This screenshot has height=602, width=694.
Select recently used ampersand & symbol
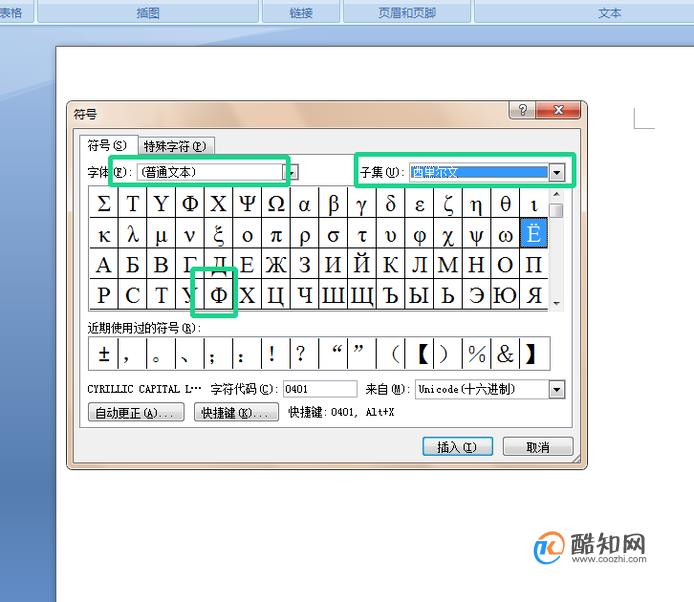tap(505, 353)
